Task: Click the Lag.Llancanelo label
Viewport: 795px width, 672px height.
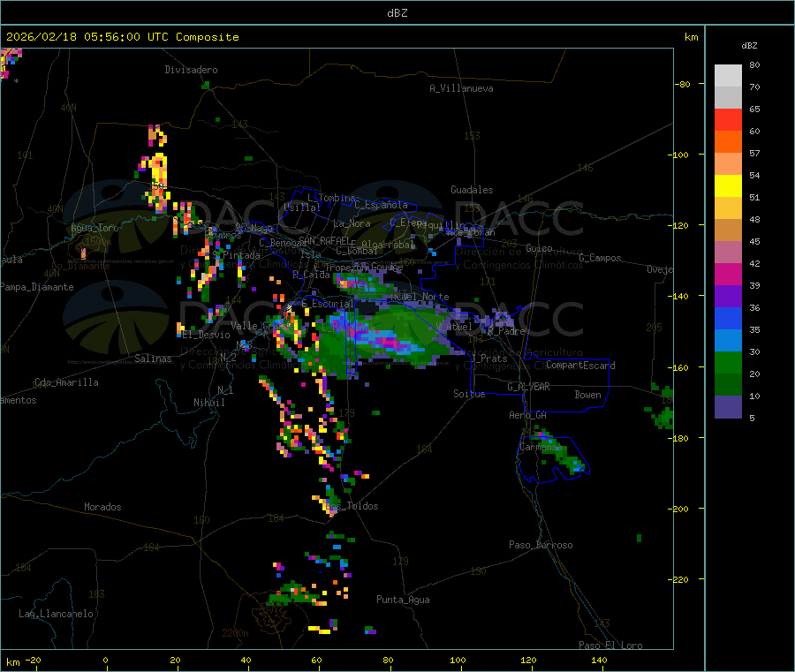Action: [x=56, y=614]
